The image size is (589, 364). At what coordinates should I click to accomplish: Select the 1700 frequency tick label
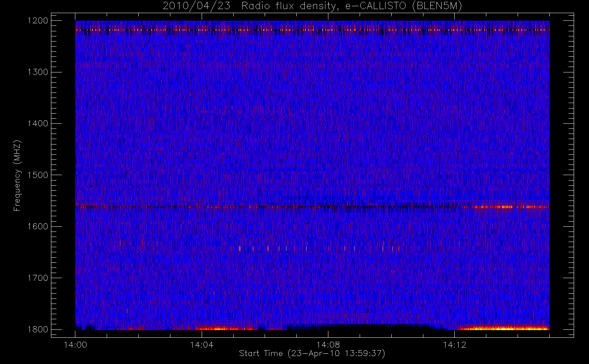coord(38,278)
